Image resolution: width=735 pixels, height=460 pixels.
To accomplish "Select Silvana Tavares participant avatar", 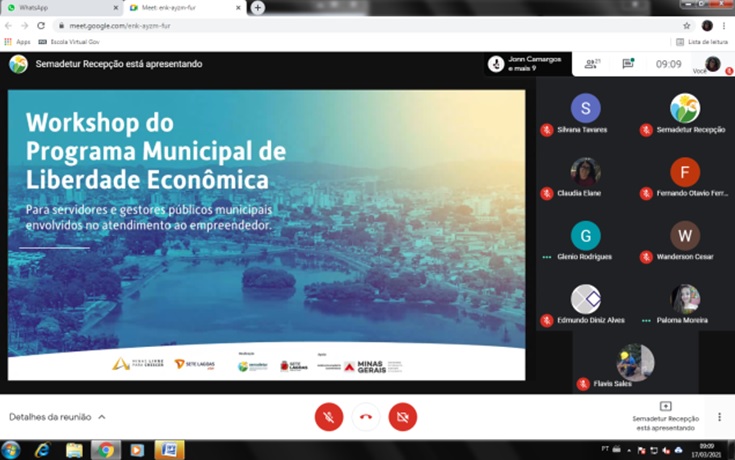I will click(585, 108).
